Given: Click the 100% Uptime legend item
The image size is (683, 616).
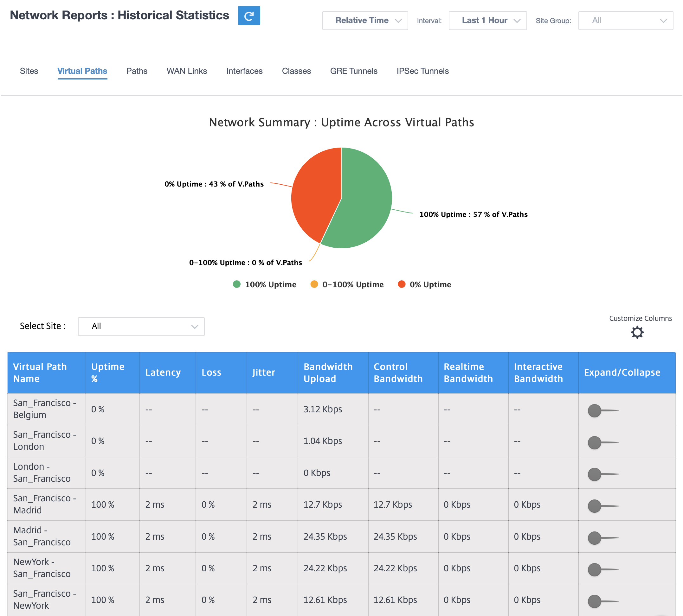Looking at the screenshot, I should (x=264, y=284).
